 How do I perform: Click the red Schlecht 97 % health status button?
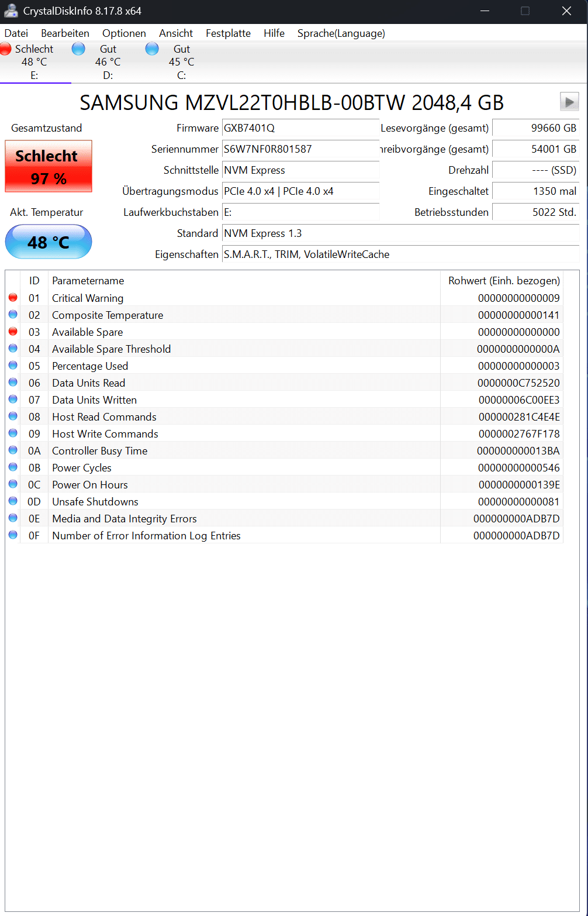tap(49, 166)
